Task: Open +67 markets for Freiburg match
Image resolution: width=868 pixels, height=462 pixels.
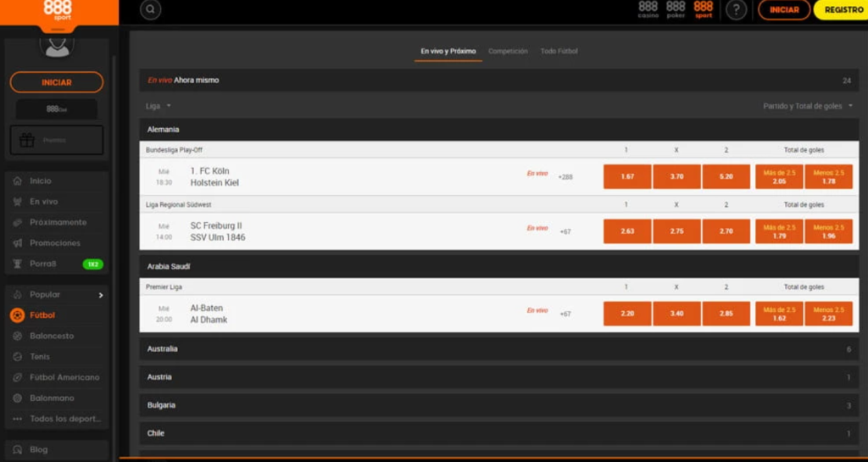Action: tap(565, 231)
